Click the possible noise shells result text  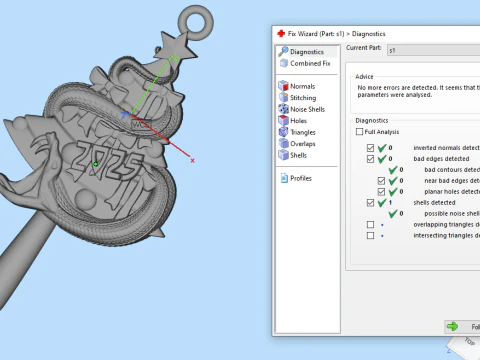pos(452,214)
